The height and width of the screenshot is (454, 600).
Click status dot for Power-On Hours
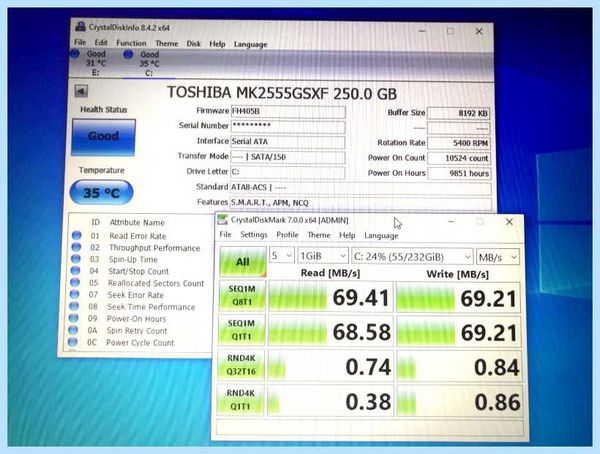73,318
